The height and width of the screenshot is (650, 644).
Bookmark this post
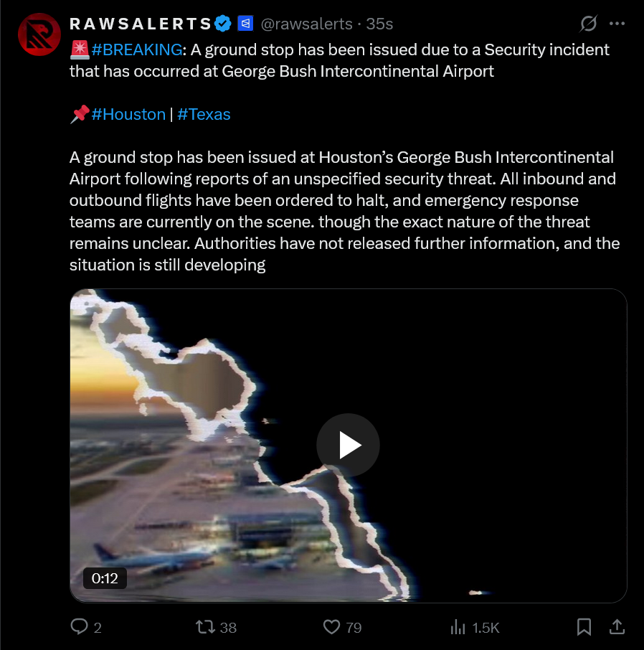coord(584,627)
